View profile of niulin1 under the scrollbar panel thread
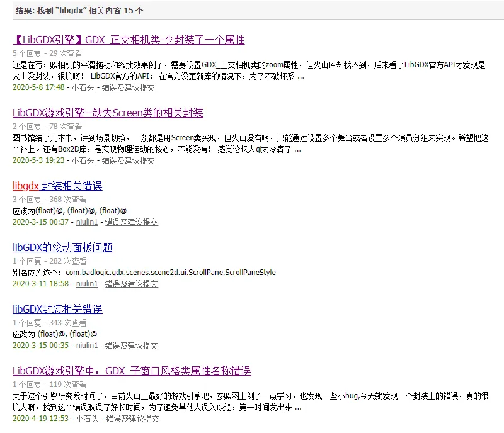 point(86,283)
